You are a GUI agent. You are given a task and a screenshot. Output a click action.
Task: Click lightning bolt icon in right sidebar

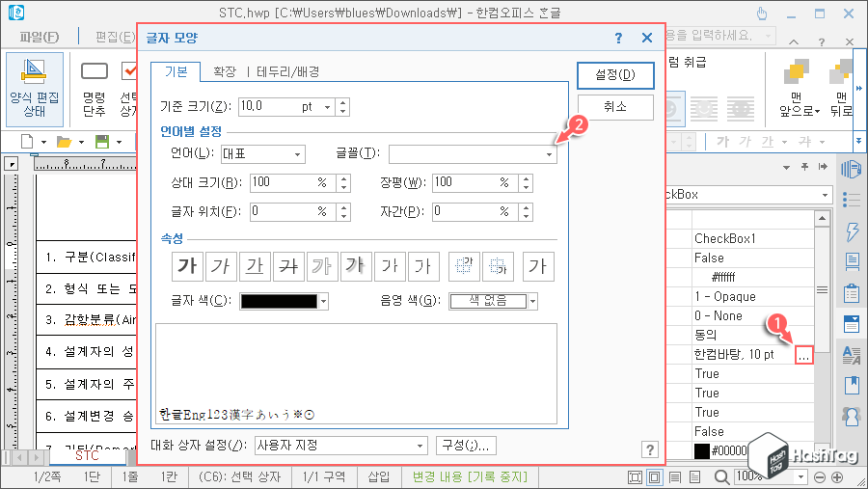pyautogui.click(x=852, y=231)
